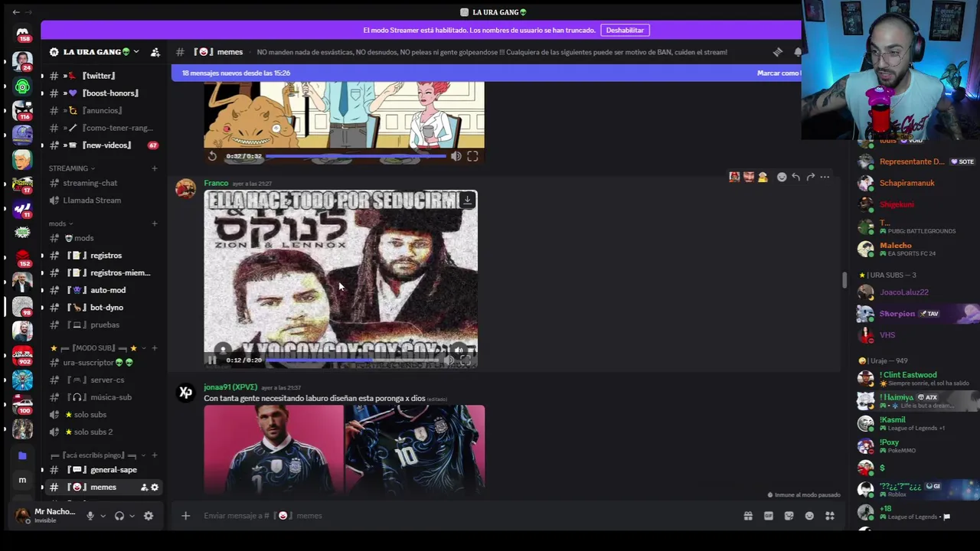Create invite for memes channel
This screenshot has width=980, height=551.
(x=144, y=487)
